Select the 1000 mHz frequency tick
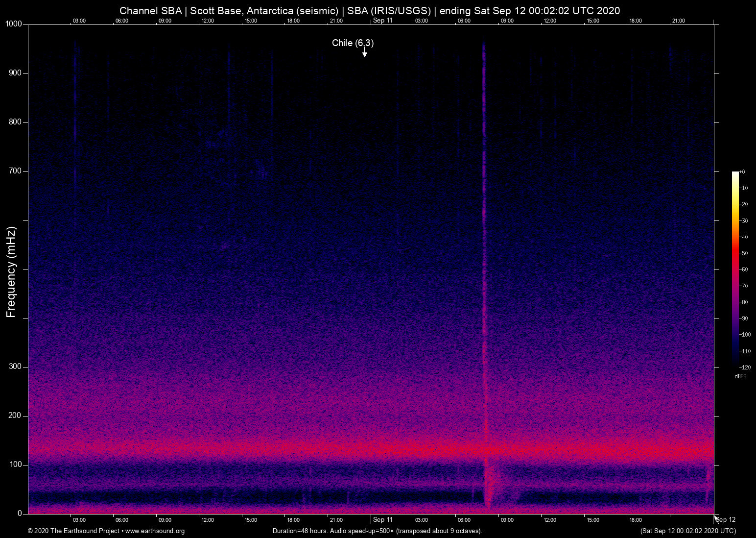This screenshot has width=756, height=538. click(13, 24)
